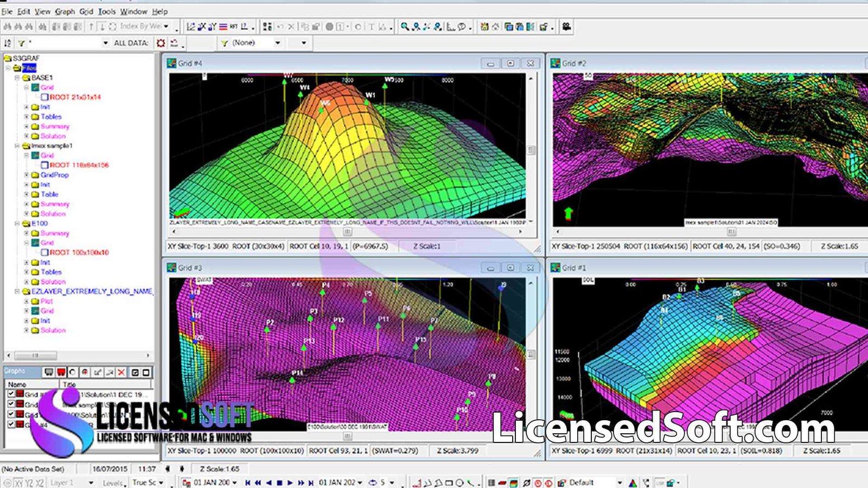Click the first line-graph icon in toolbar

(x=191, y=27)
